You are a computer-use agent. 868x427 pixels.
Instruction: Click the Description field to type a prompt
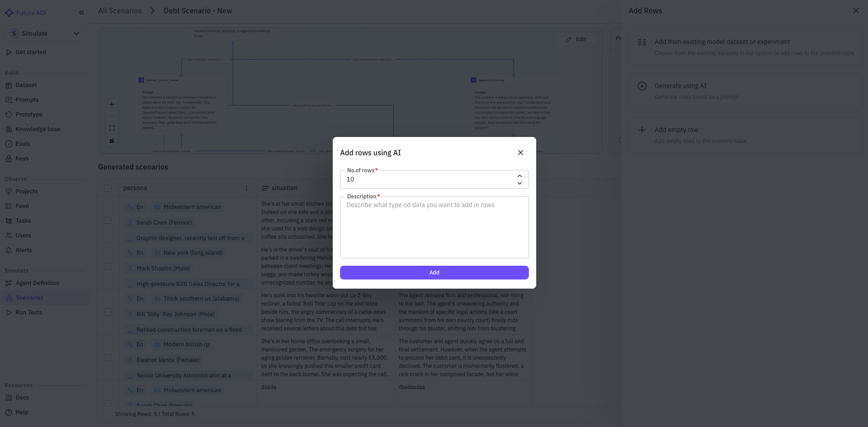[x=434, y=227]
